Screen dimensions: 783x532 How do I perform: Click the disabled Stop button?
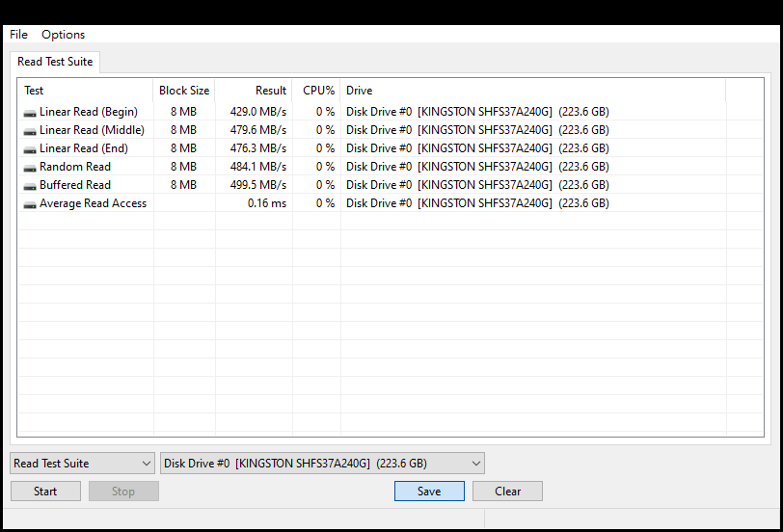click(x=123, y=492)
